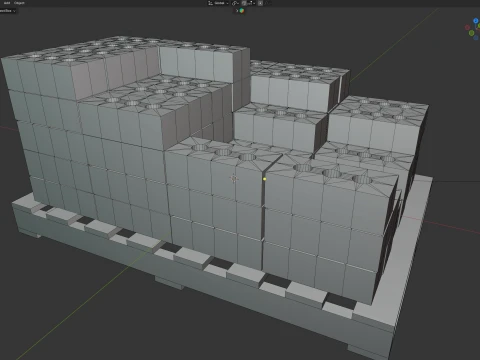The height and width of the screenshot is (360, 480).
Task: Click the blue Z axis gizmo circle
Action: [476, 21]
